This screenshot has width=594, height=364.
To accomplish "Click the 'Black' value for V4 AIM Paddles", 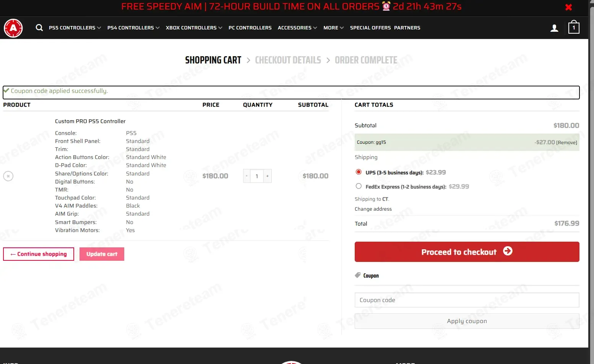I will coord(133,206).
